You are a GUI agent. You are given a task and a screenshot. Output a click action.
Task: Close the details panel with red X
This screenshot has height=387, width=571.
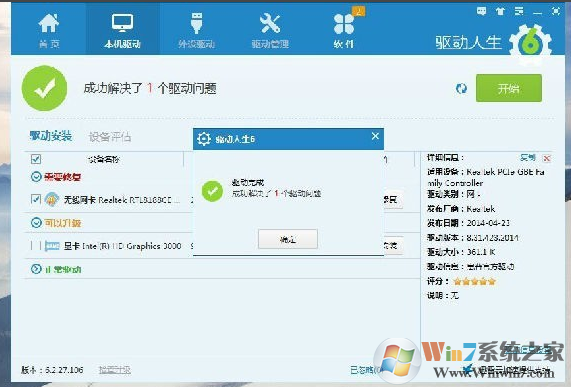click(x=547, y=158)
